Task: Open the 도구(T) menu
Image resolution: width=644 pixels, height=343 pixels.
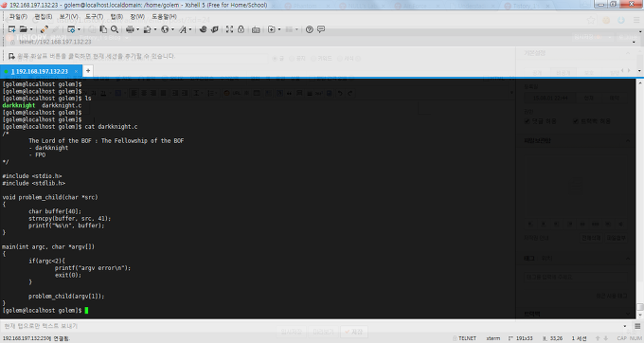Action: point(94,17)
